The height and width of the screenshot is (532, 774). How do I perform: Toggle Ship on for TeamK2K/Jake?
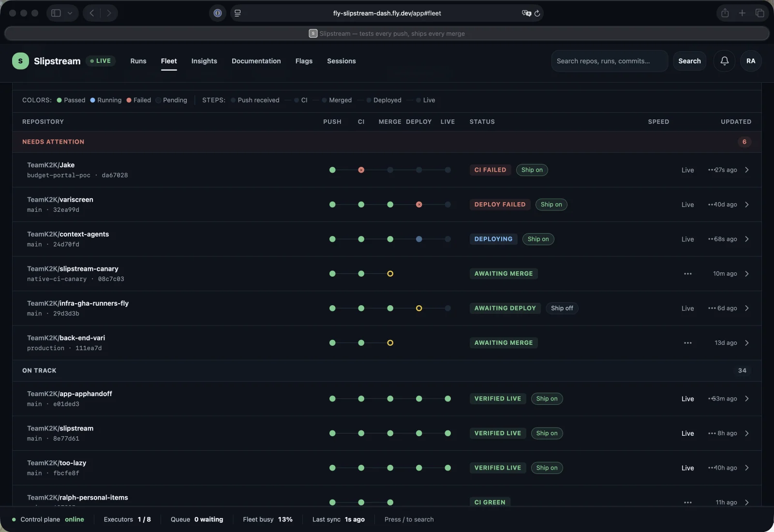click(532, 170)
